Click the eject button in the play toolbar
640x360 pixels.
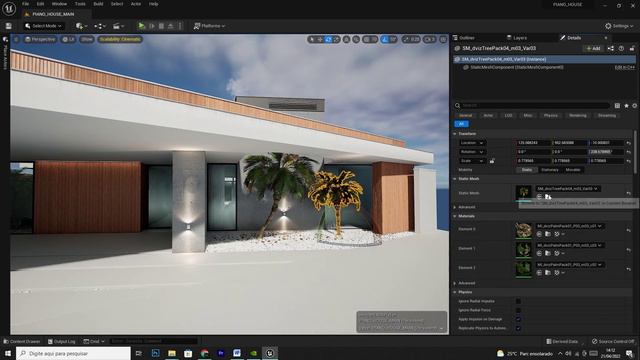coord(171,26)
